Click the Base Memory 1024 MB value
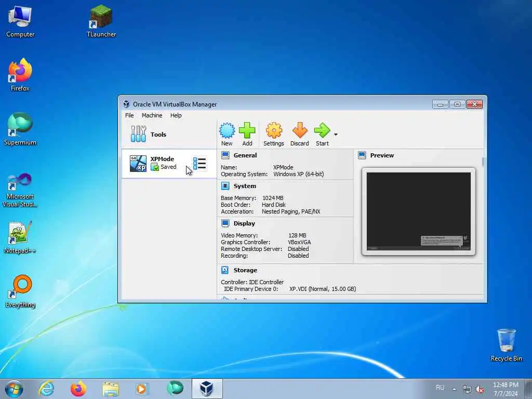Viewport: 532px width, 399px height. pyautogui.click(x=273, y=198)
